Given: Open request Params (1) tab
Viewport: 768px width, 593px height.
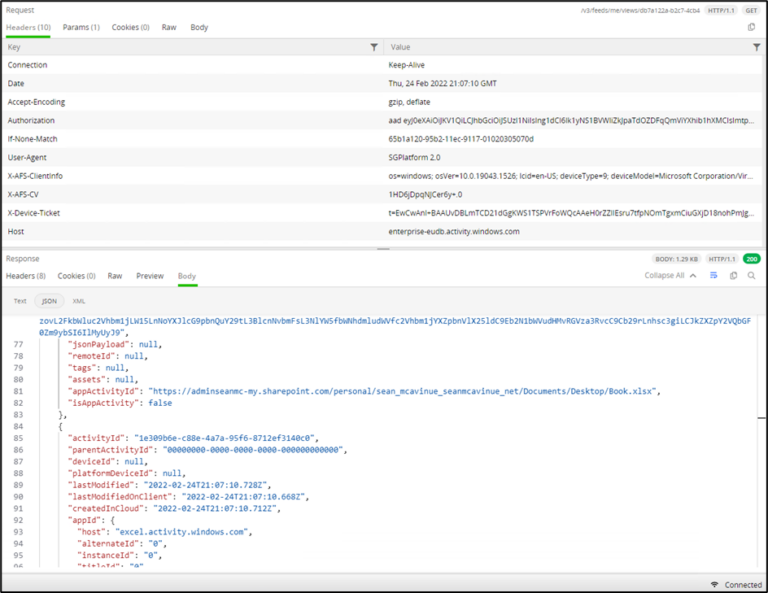Looking at the screenshot, I should 81,27.
